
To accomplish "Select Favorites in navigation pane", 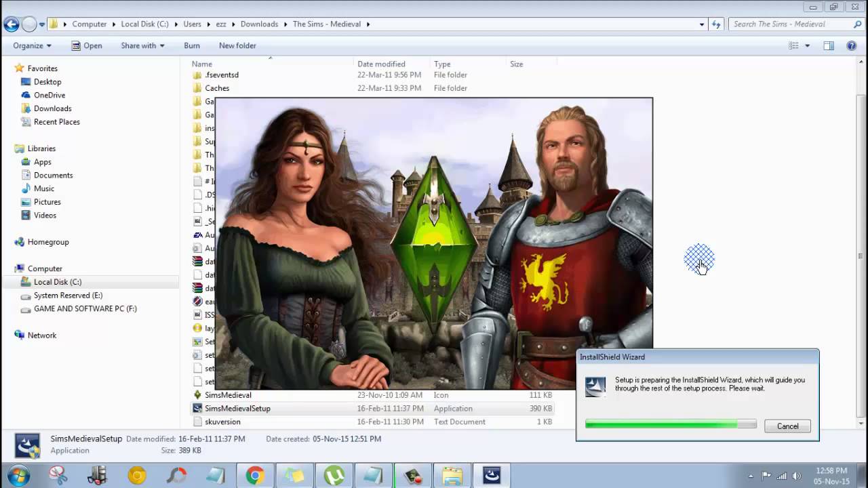I will pos(42,68).
